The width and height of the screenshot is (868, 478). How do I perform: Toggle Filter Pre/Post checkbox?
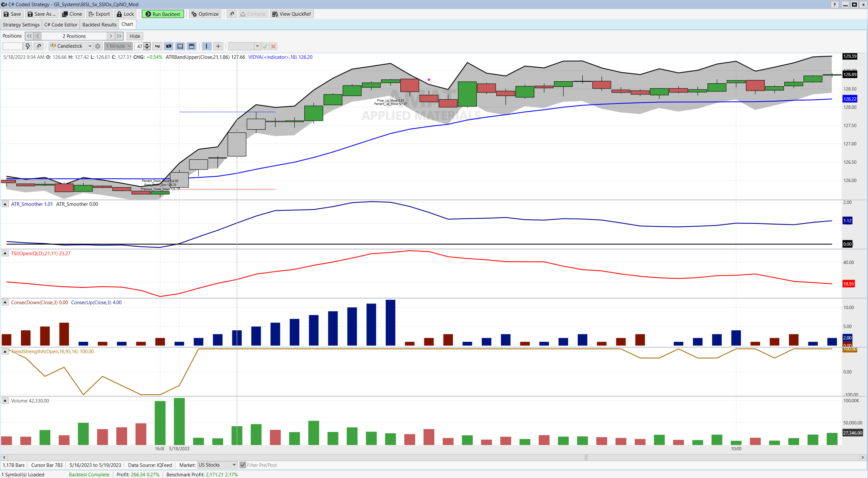pos(242,465)
